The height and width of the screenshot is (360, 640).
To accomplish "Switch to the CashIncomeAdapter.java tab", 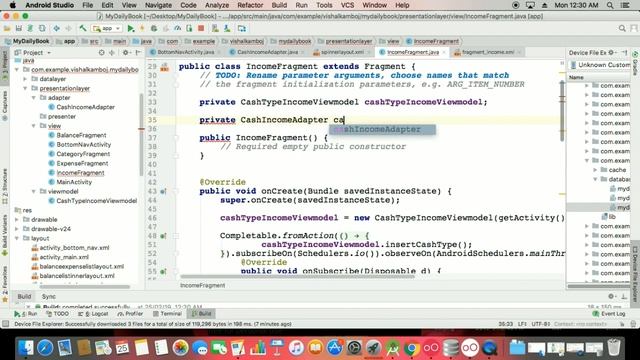I will click(267, 52).
